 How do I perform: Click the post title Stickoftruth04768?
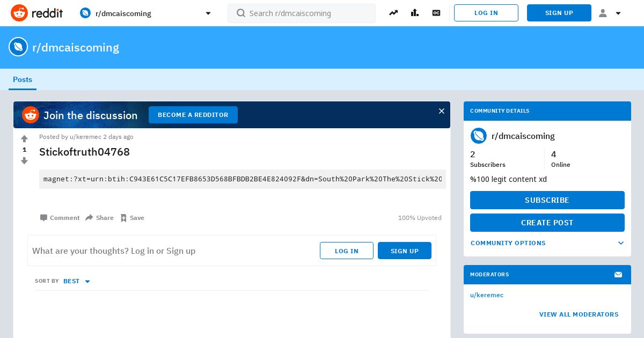[x=85, y=152]
